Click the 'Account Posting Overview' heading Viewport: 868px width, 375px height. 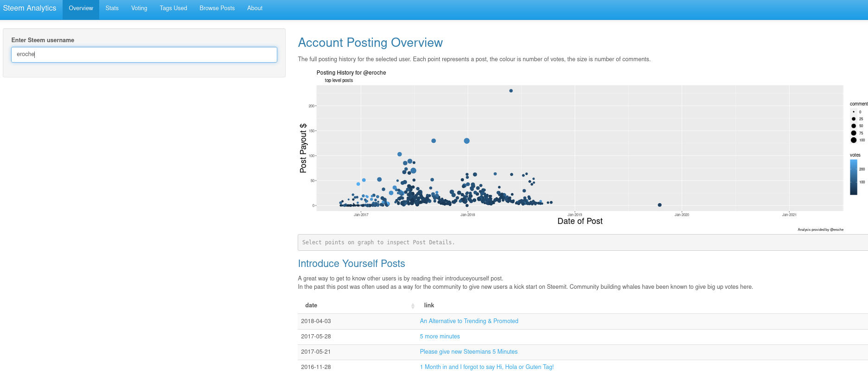pyautogui.click(x=370, y=43)
